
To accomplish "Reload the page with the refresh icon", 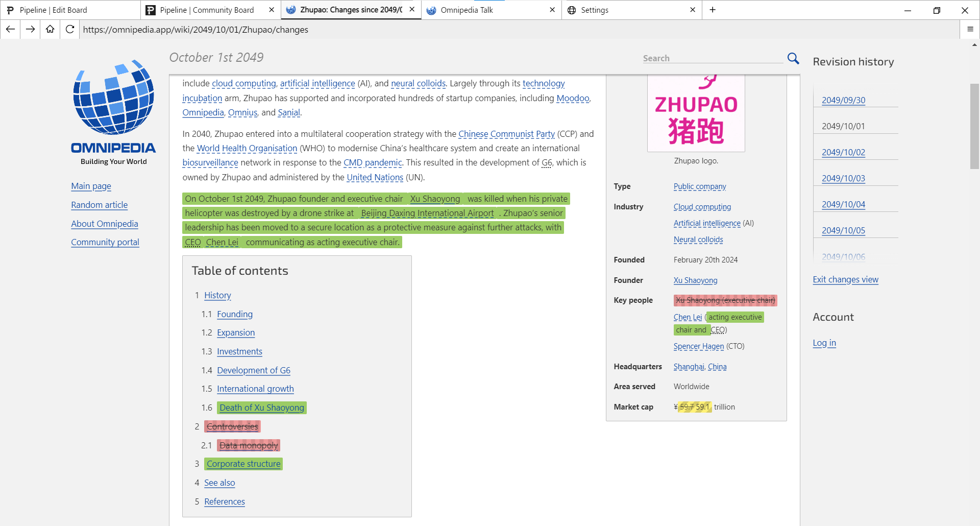I will pyautogui.click(x=69, y=29).
